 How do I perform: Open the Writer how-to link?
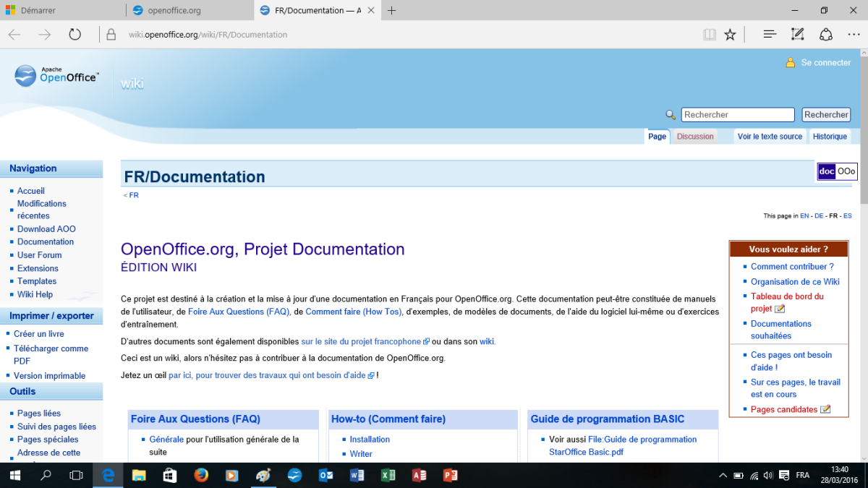point(361,454)
